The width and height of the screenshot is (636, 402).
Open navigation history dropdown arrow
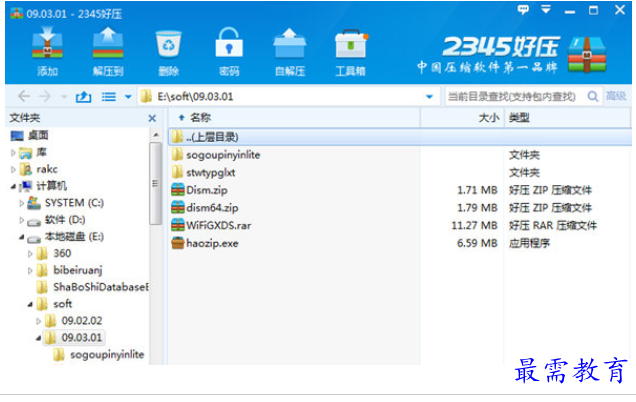[64, 97]
